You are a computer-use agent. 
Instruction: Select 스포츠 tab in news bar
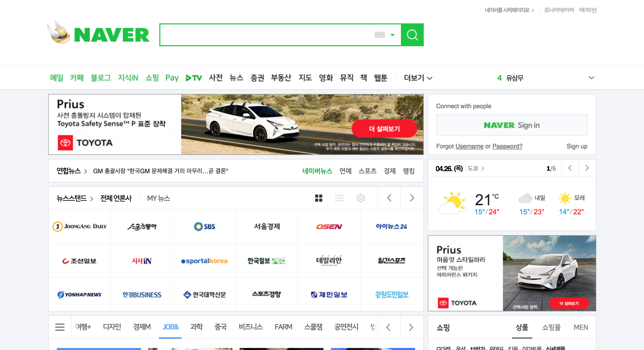point(367,171)
